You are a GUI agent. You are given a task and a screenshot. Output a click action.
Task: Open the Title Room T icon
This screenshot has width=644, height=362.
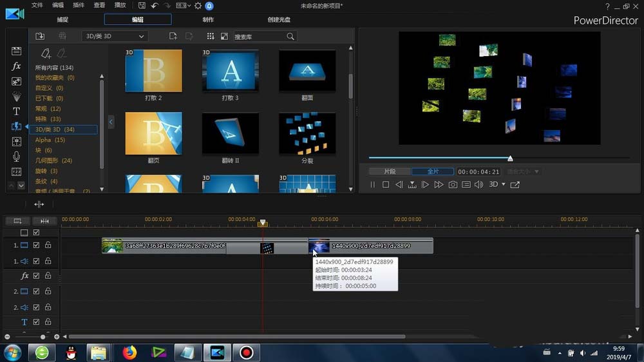(17, 111)
